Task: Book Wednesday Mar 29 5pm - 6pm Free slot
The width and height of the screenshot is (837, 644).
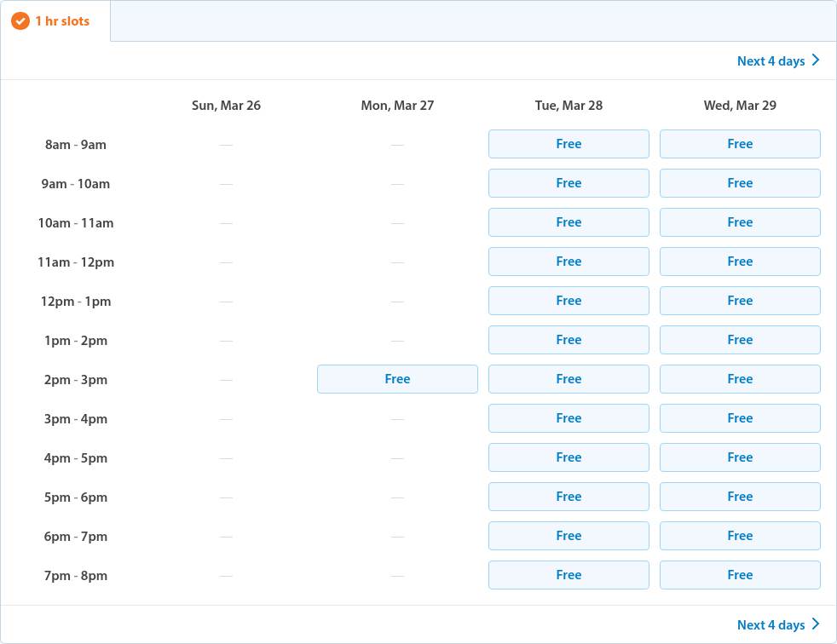Action: (x=740, y=497)
